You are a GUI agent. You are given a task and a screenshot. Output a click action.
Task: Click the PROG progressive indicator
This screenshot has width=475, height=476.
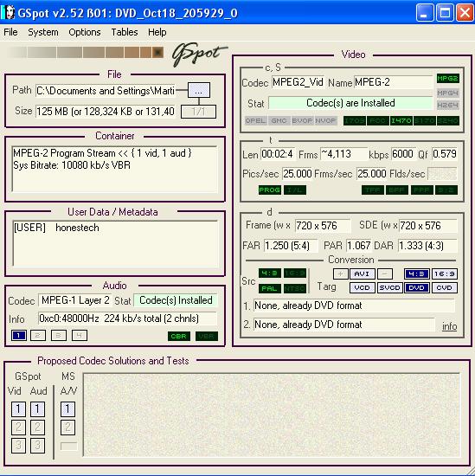[270, 190]
